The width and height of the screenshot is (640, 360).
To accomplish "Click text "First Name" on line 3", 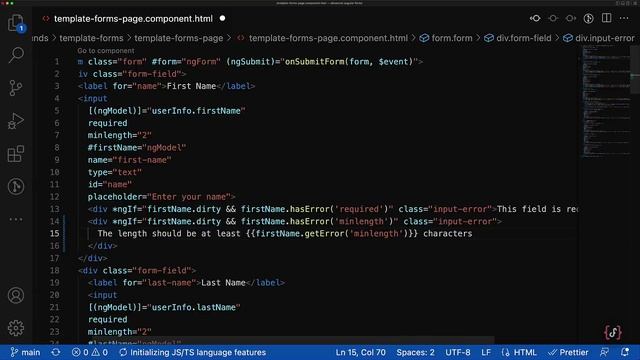I will click(x=191, y=86).
